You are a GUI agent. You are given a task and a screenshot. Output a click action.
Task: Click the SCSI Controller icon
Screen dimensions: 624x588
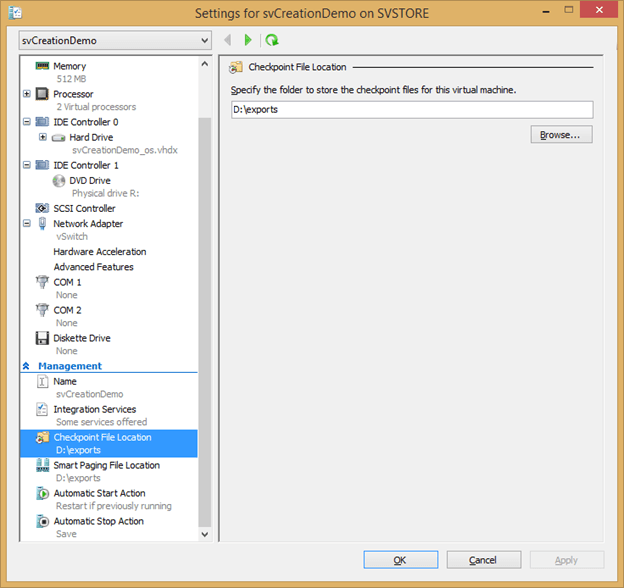[x=42, y=208]
